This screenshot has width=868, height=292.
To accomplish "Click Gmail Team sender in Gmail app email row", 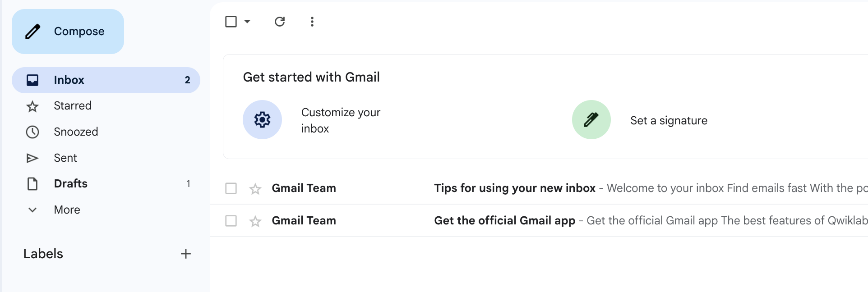I will 304,221.
